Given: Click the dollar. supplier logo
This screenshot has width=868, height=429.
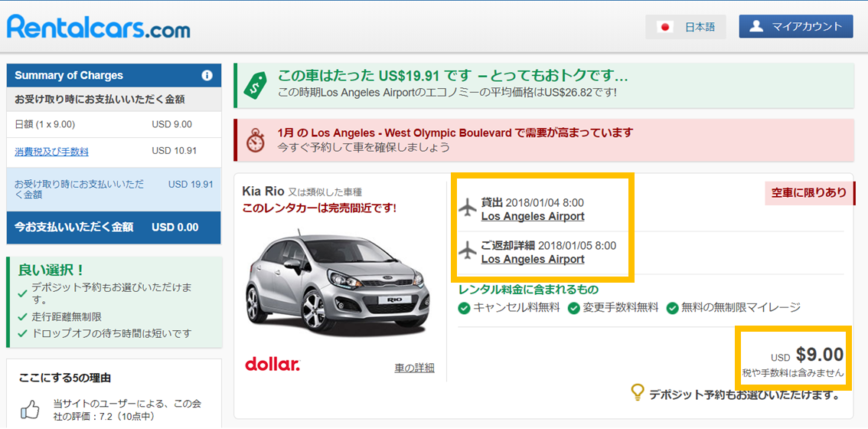Looking at the screenshot, I should [272, 364].
